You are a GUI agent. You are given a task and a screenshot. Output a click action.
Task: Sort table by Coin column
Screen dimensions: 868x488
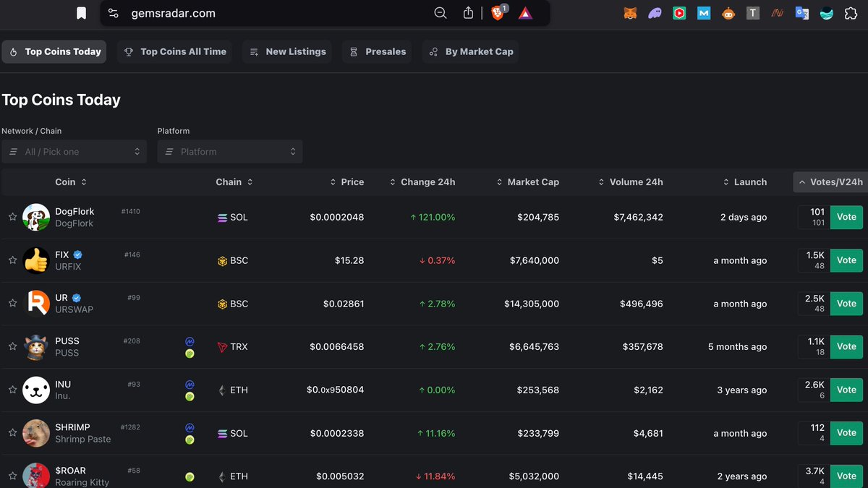click(71, 182)
